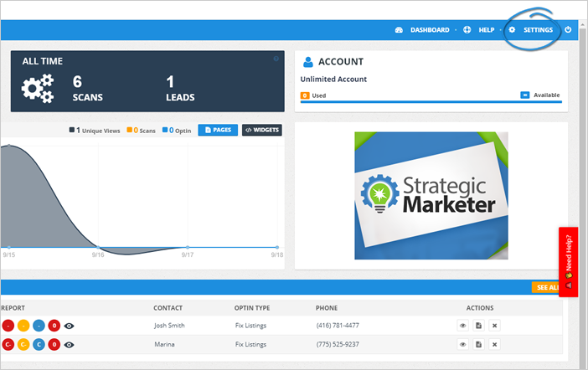This screenshot has width=588, height=370.
Task: Open the document report icon for Josh Smith
Action: point(478,326)
